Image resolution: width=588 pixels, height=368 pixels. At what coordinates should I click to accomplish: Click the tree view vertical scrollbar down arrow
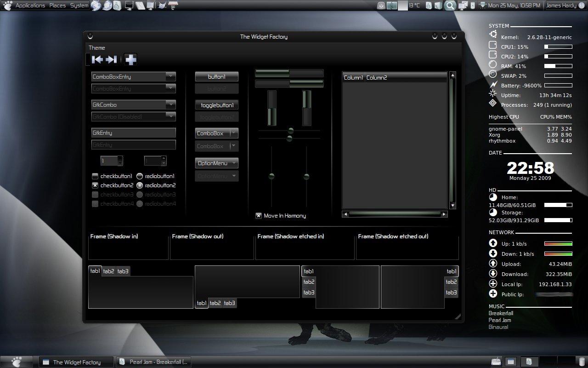452,206
